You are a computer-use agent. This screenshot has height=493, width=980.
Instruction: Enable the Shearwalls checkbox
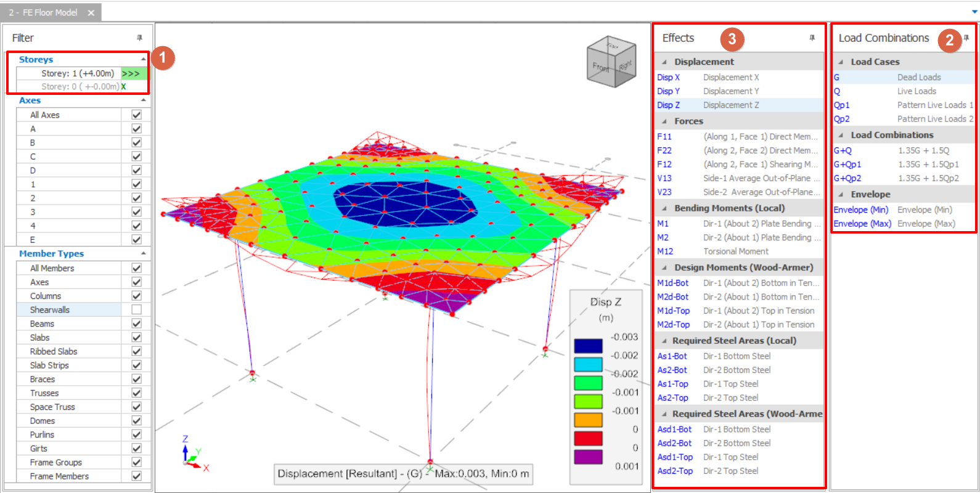click(x=136, y=310)
